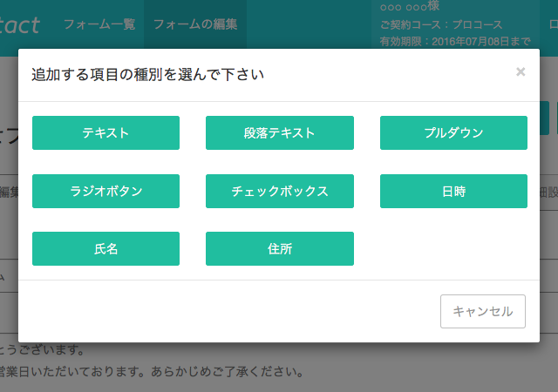Click the 有効期限：2016年07月08日まで text

455,41
